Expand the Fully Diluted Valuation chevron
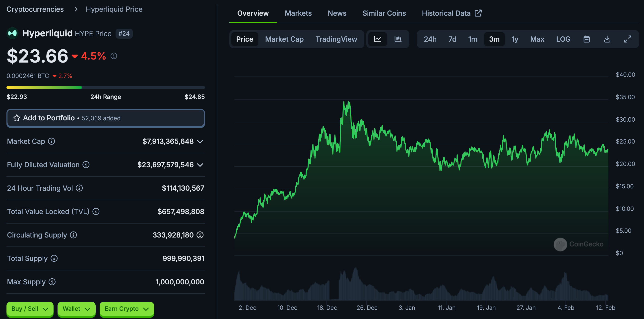Image resolution: width=644 pixels, height=319 pixels. click(200, 165)
